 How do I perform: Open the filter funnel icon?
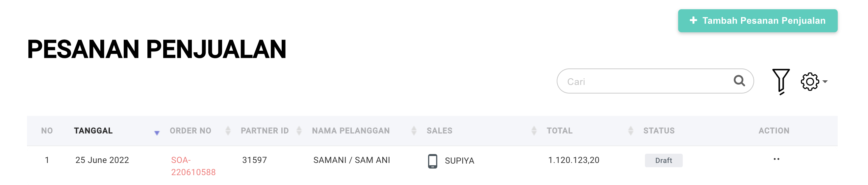780,82
